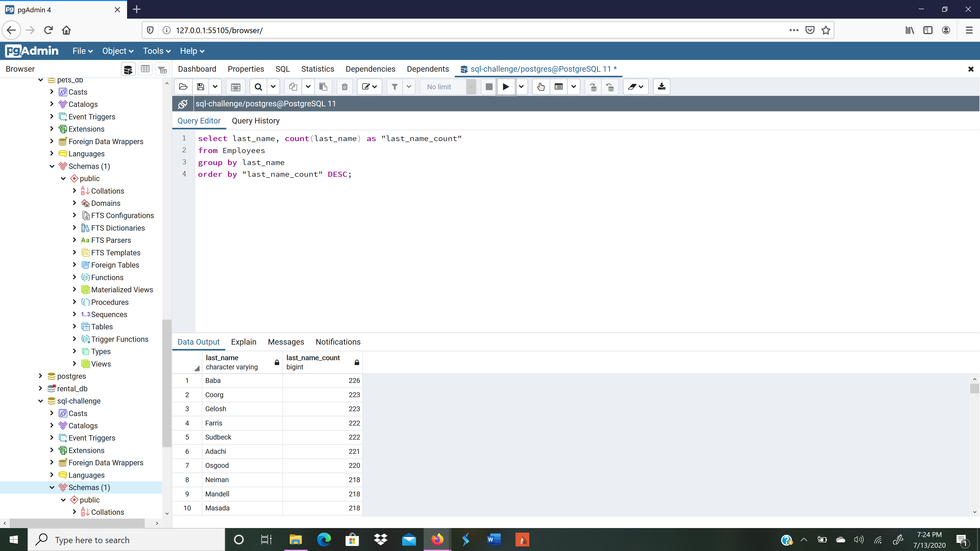Run the query using the Execute button
This screenshot has height=551, width=980.
point(506,87)
